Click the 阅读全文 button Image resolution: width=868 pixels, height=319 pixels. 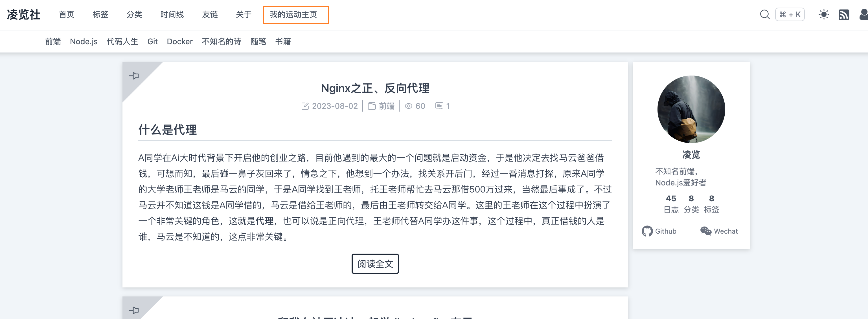tap(375, 264)
